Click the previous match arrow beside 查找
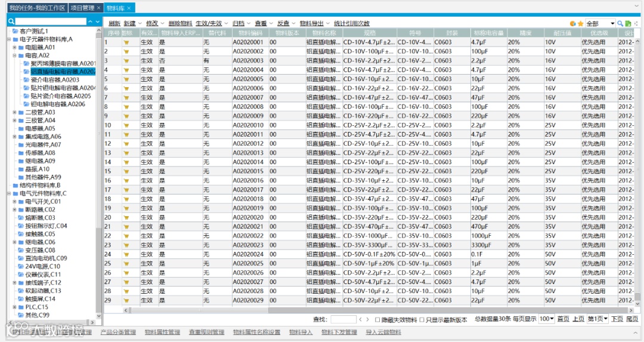Viewport: 644px width, 342px height. [360, 319]
